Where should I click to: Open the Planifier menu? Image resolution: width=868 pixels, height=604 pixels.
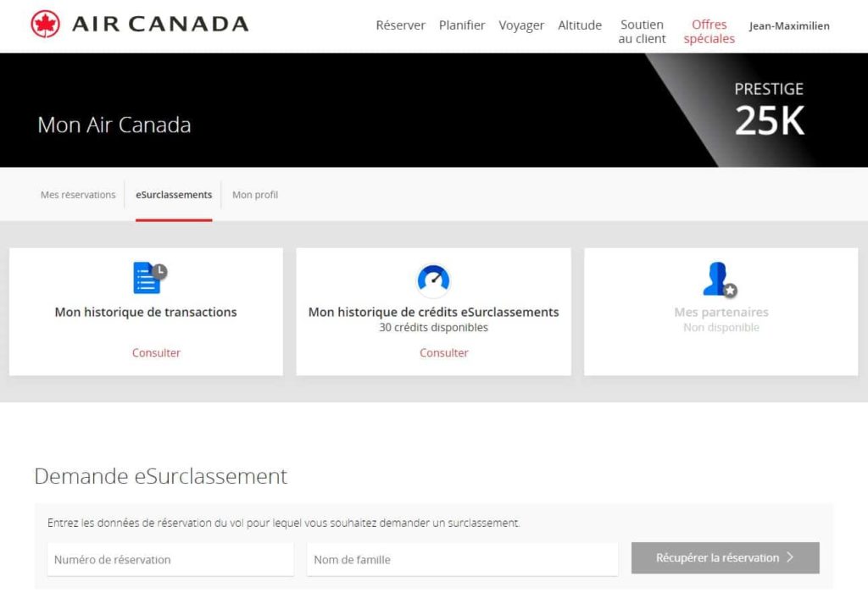click(462, 25)
